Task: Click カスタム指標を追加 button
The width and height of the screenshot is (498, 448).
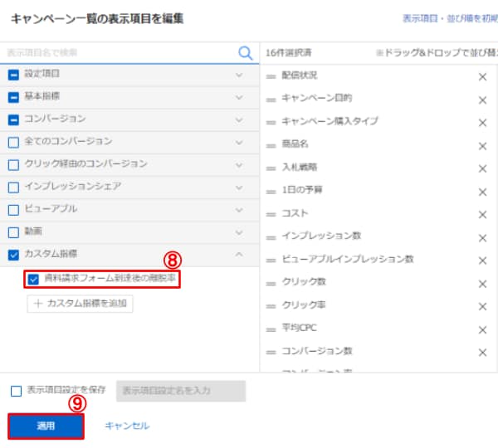Action: 81,303
